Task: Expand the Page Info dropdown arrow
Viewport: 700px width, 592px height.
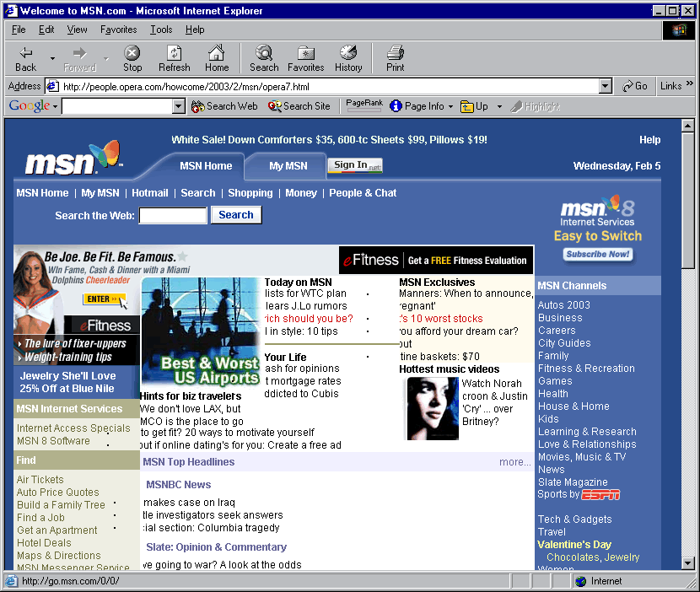Action: pos(450,107)
